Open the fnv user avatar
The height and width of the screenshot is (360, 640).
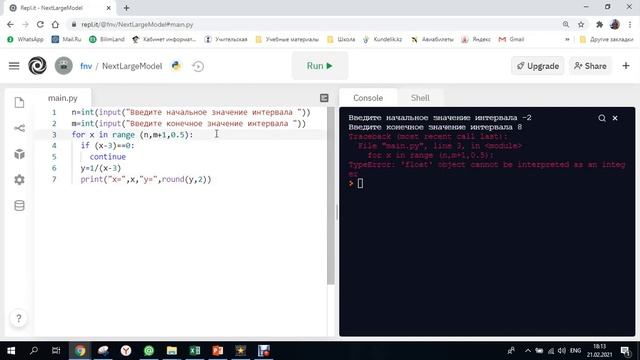[64, 66]
